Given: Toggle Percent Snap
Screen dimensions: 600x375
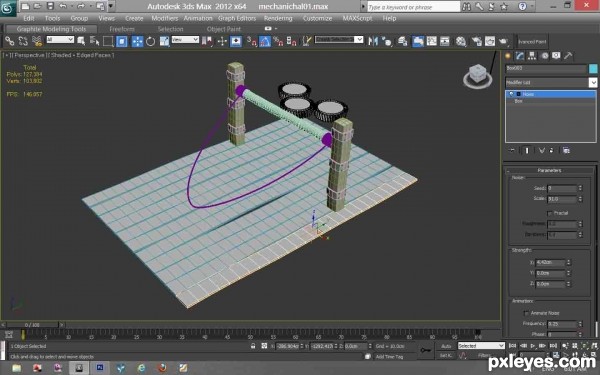Looking at the screenshot, I should click(278, 41).
